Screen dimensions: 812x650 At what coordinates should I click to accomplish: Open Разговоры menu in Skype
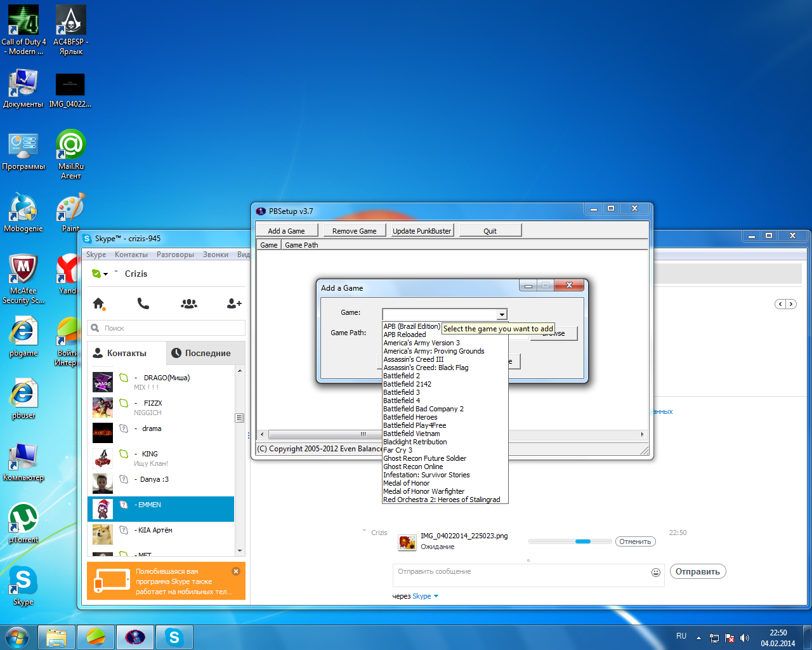pyautogui.click(x=176, y=255)
